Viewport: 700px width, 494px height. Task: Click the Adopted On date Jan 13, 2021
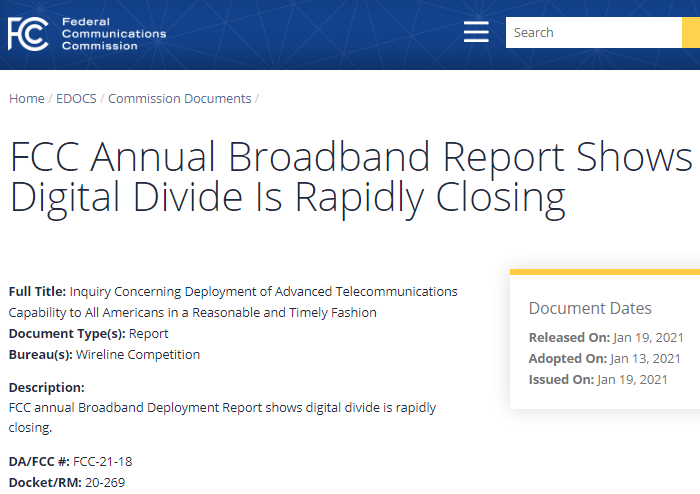pyautogui.click(x=645, y=359)
